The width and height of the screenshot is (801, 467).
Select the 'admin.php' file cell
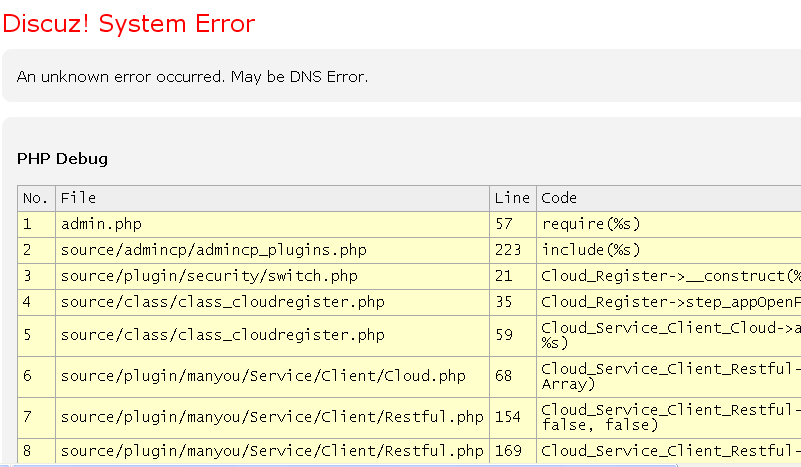click(272, 224)
